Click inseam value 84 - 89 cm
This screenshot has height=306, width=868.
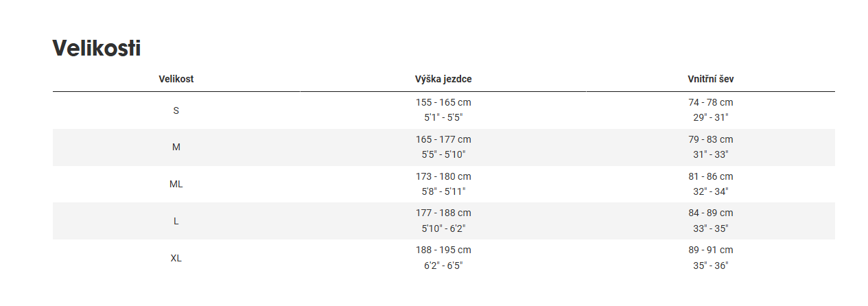click(x=711, y=213)
